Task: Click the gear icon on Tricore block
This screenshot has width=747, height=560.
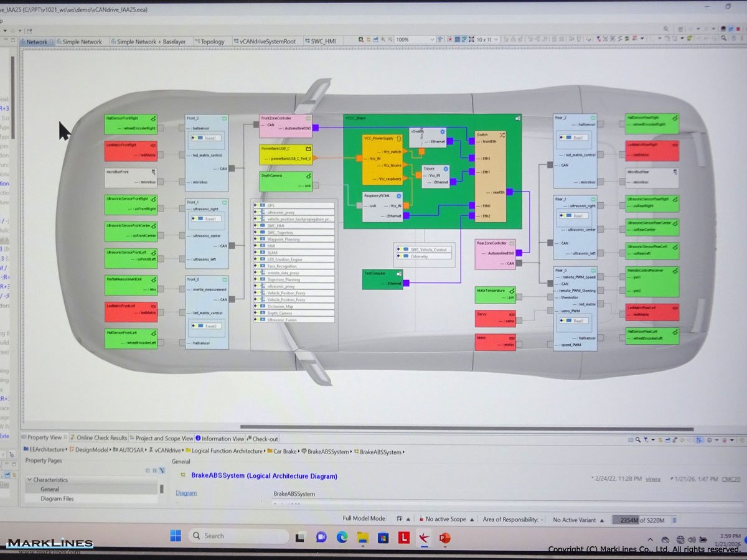Action: click(x=446, y=169)
